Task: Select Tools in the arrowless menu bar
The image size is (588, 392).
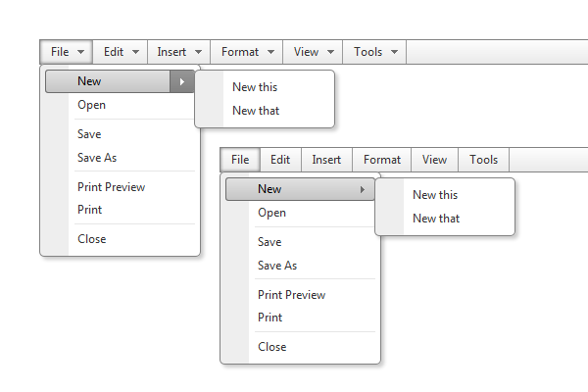Action: click(x=484, y=160)
